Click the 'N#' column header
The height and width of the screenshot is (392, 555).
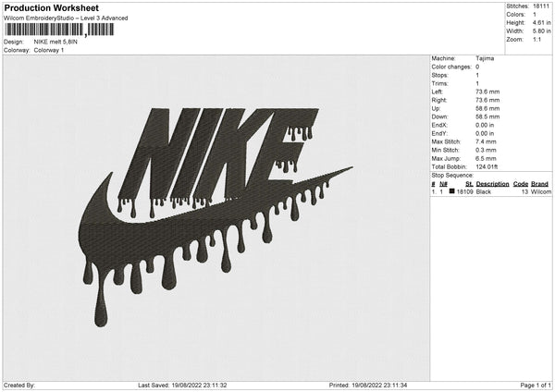point(443,184)
